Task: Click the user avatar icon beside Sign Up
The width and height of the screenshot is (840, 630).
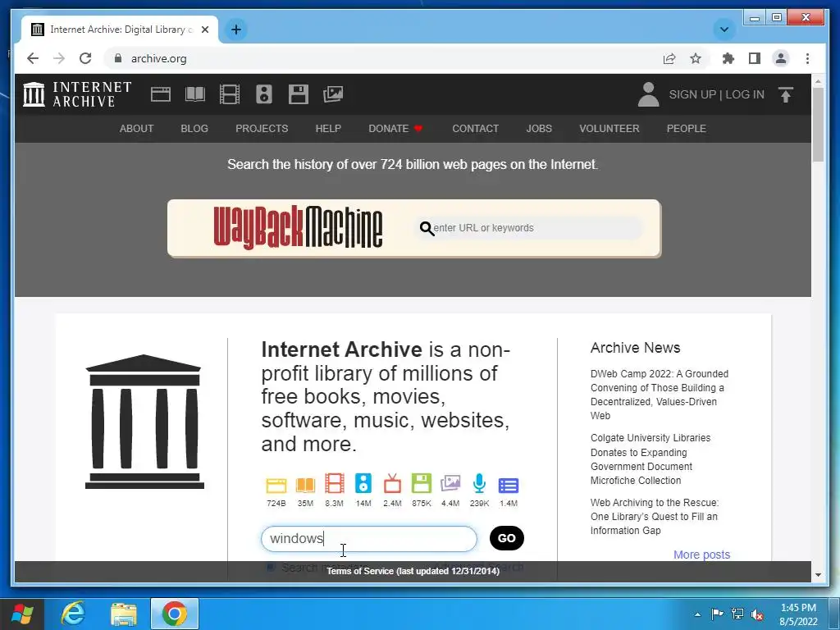Action: pyautogui.click(x=648, y=94)
